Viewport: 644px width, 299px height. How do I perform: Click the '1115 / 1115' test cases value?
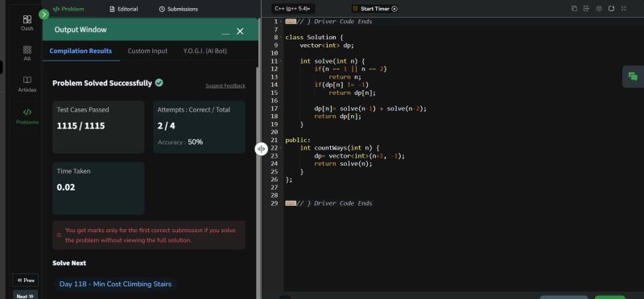tap(81, 126)
